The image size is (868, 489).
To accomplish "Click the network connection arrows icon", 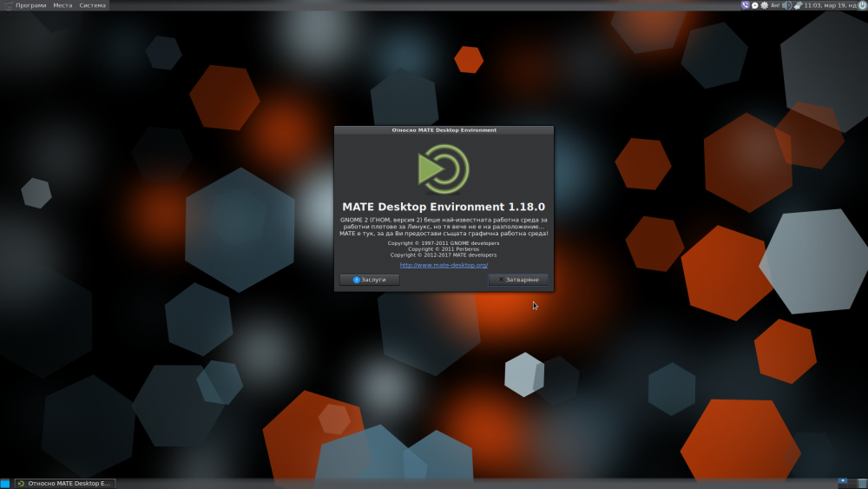I will (799, 5).
